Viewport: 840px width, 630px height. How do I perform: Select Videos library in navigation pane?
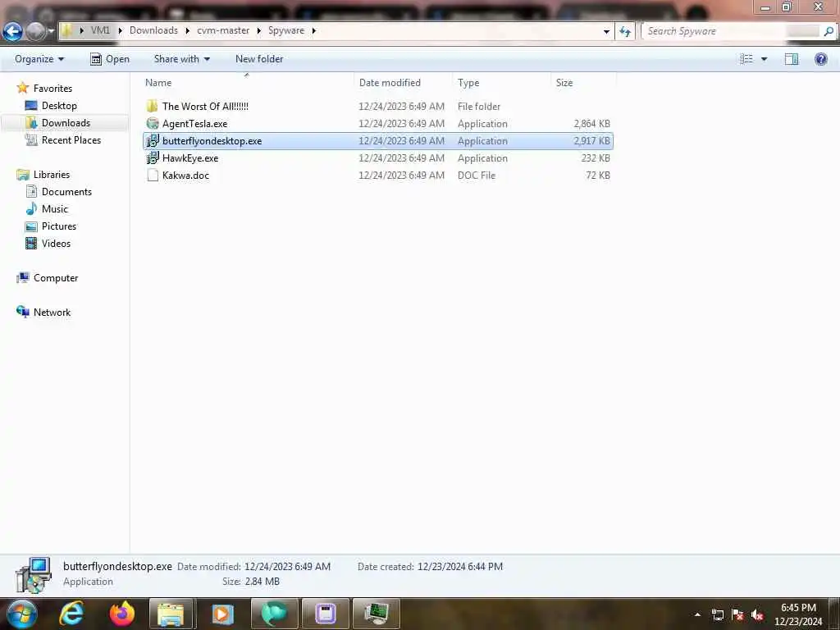[56, 243]
